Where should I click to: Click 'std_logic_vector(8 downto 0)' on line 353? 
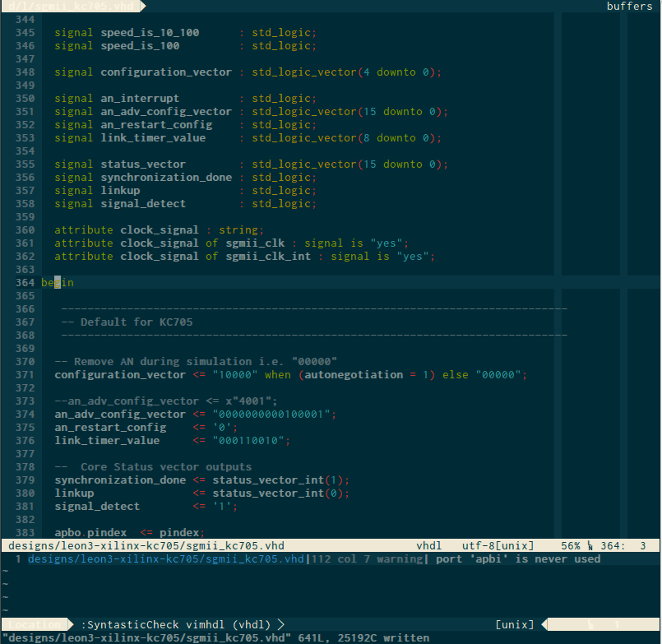(344, 137)
